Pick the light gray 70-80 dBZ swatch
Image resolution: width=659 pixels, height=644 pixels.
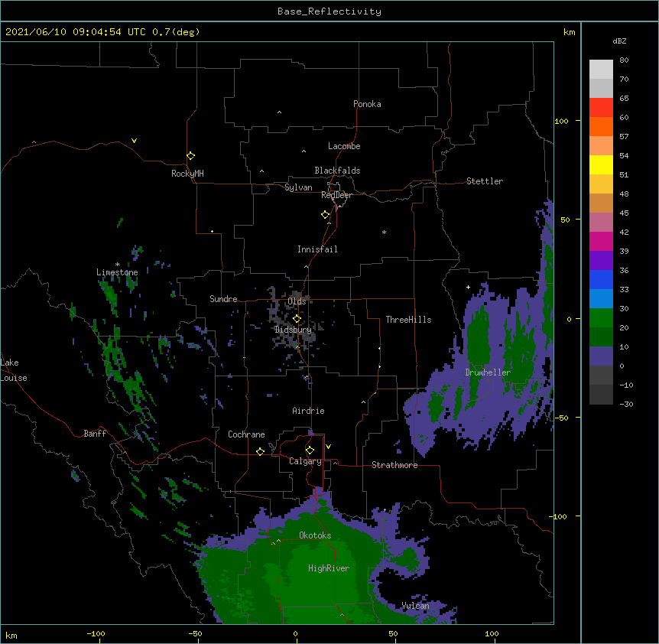click(x=601, y=70)
